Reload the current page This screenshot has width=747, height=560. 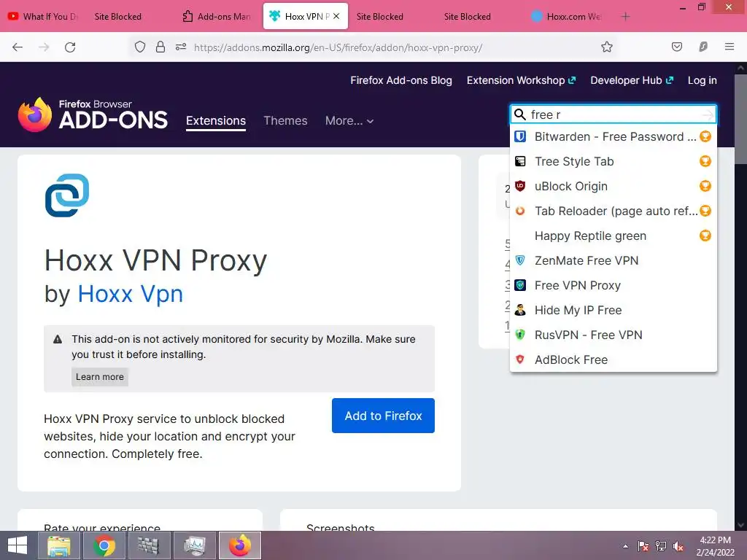(x=70, y=47)
